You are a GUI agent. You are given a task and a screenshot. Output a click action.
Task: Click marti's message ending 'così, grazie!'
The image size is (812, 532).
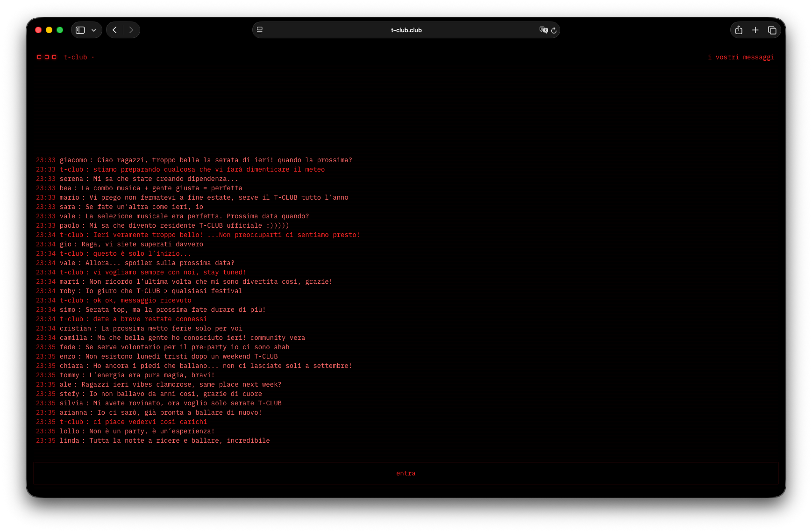coord(184,282)
